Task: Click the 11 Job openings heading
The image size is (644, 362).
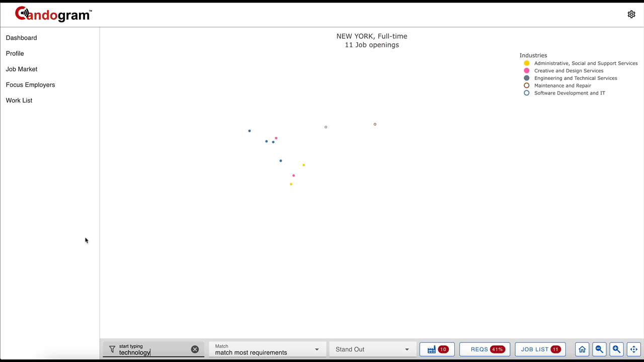Action: point(372,45)
